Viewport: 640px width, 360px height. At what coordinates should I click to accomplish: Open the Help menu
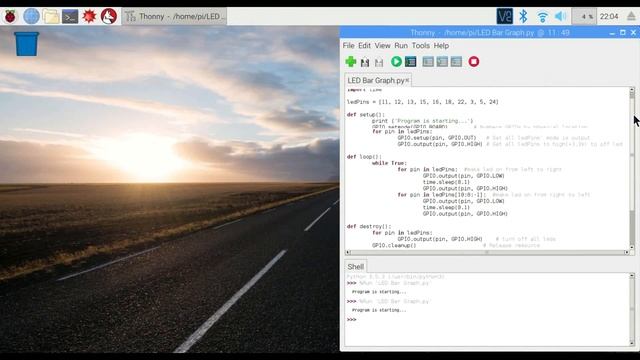point(441,45)
